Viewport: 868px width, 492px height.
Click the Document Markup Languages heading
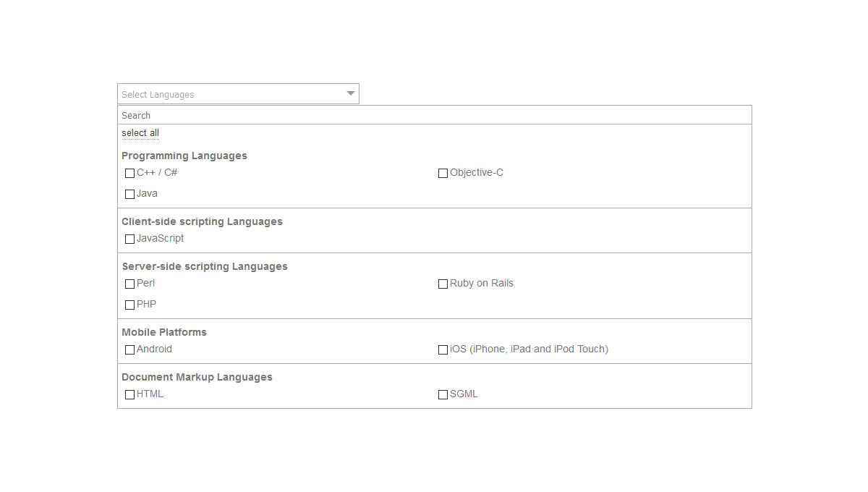197,377
